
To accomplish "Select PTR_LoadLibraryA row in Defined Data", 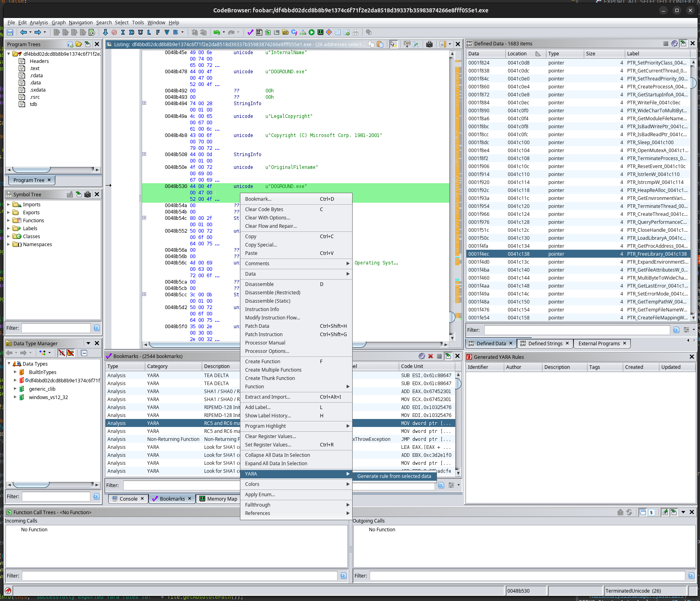I will tap(578, 238).
